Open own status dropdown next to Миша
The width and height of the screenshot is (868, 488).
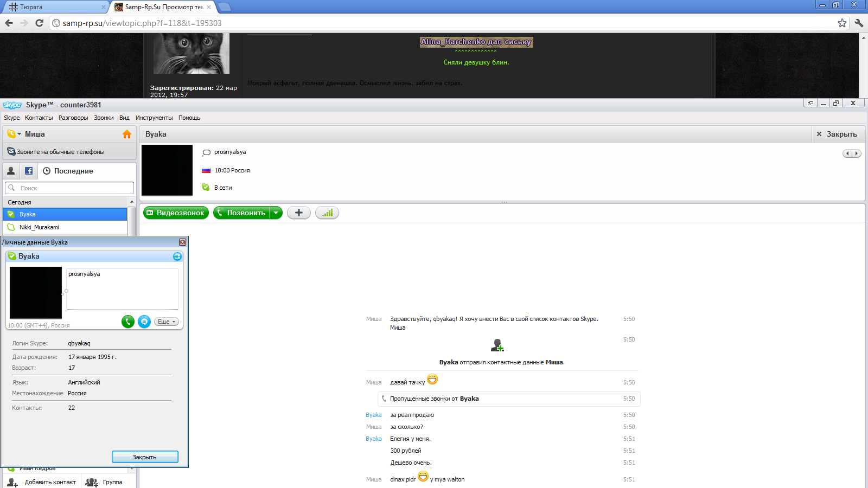tap(14, 134)
